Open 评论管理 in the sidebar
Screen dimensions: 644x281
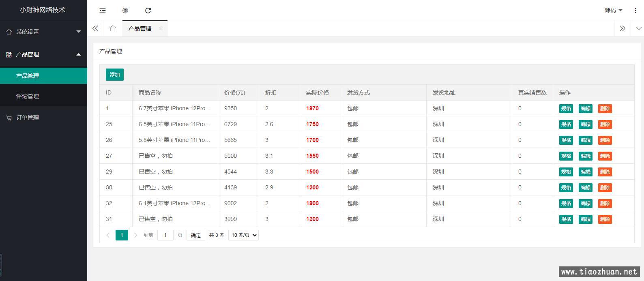[28, 96]
